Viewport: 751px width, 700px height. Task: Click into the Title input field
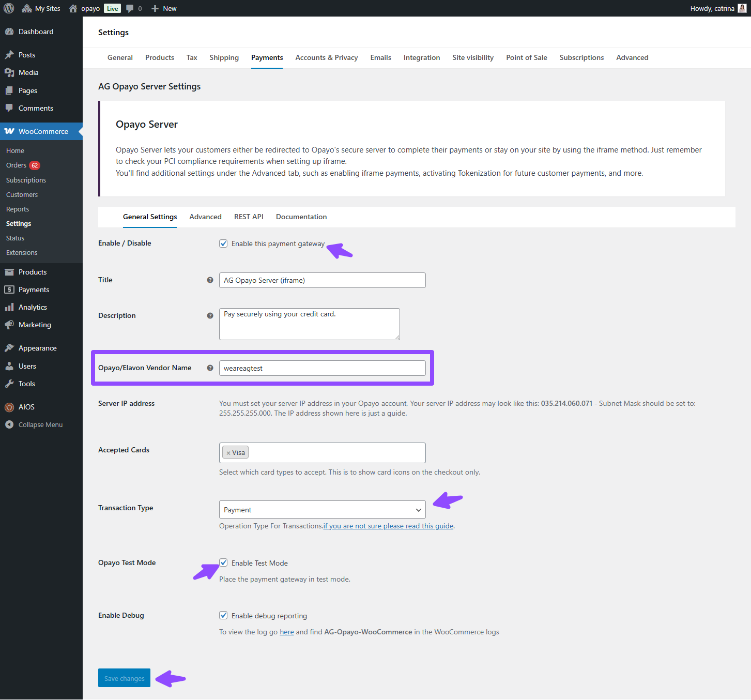pyautogui.click(x=323, y=280)
